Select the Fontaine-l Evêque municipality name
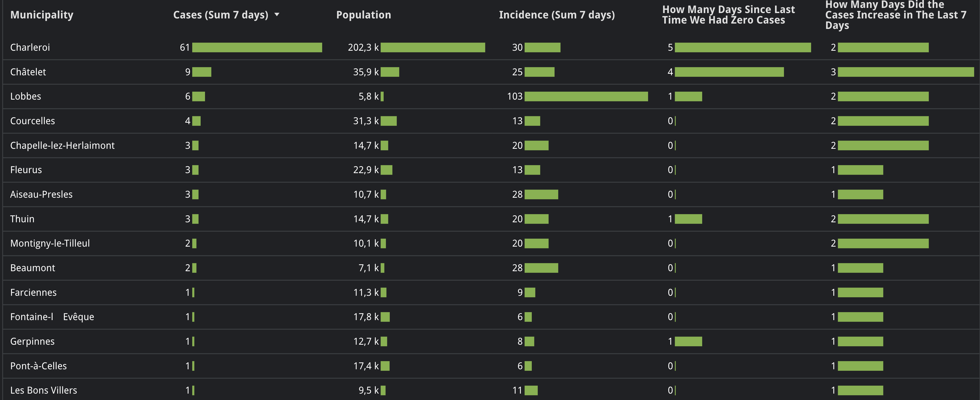The width and height of the screenshot is (980, 400). (52, 317)
